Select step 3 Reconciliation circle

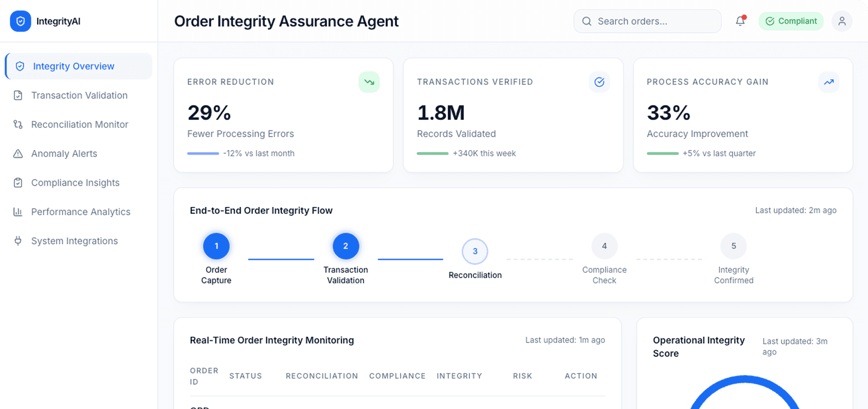click(475, 251)
